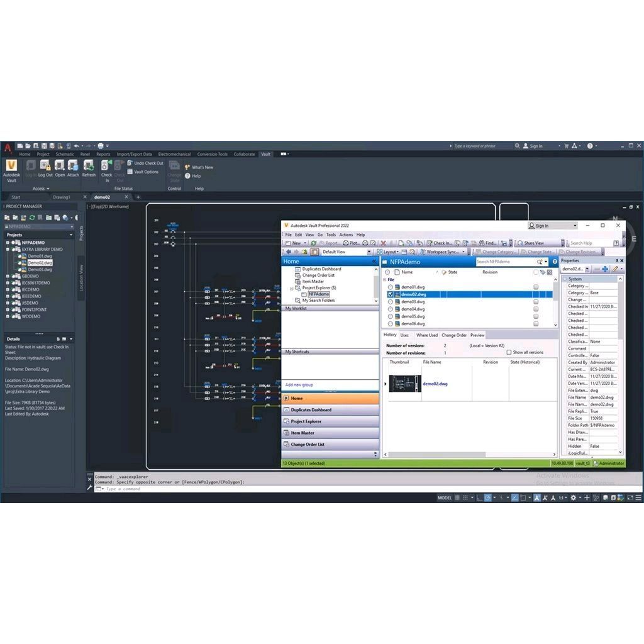Open the Projects section dropdown arrow

pyautogui.click(x=71, y=235)
